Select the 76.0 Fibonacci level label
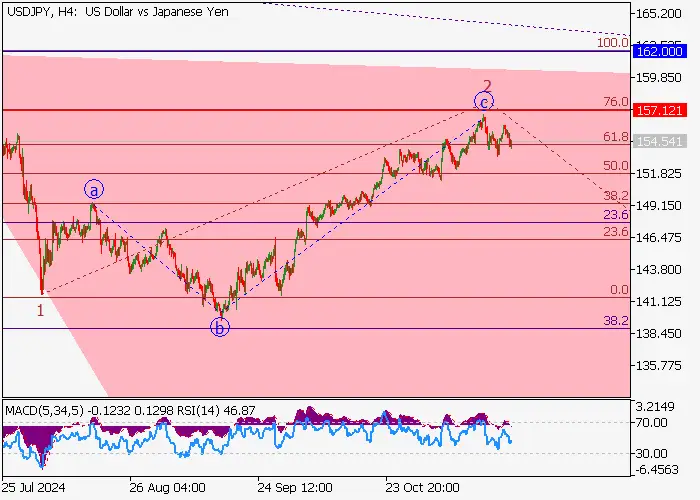This screenshot has width=700, height=500. click(x=616, y=102)
